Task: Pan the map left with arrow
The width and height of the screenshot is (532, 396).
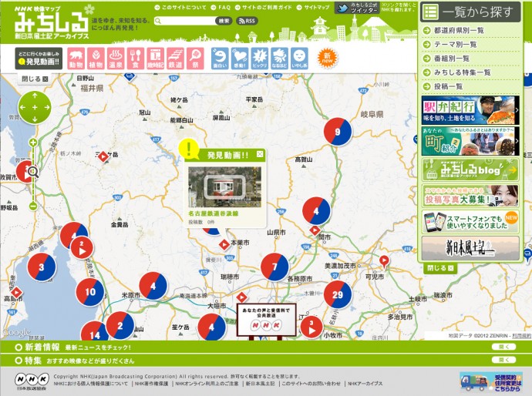Action: coord(22,108)
